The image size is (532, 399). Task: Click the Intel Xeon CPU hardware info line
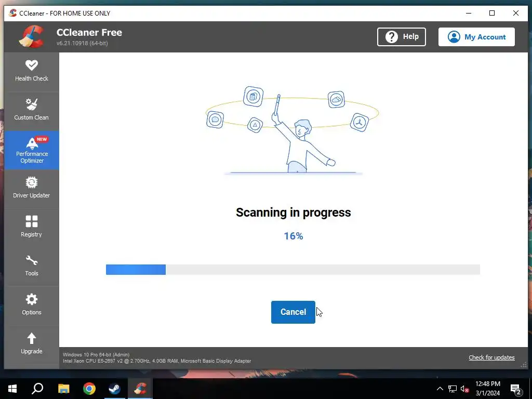[x=157, y=361]
